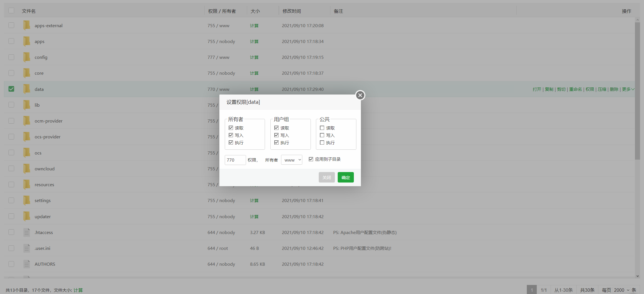Go to page 1 in pagination

pos(532,290)
